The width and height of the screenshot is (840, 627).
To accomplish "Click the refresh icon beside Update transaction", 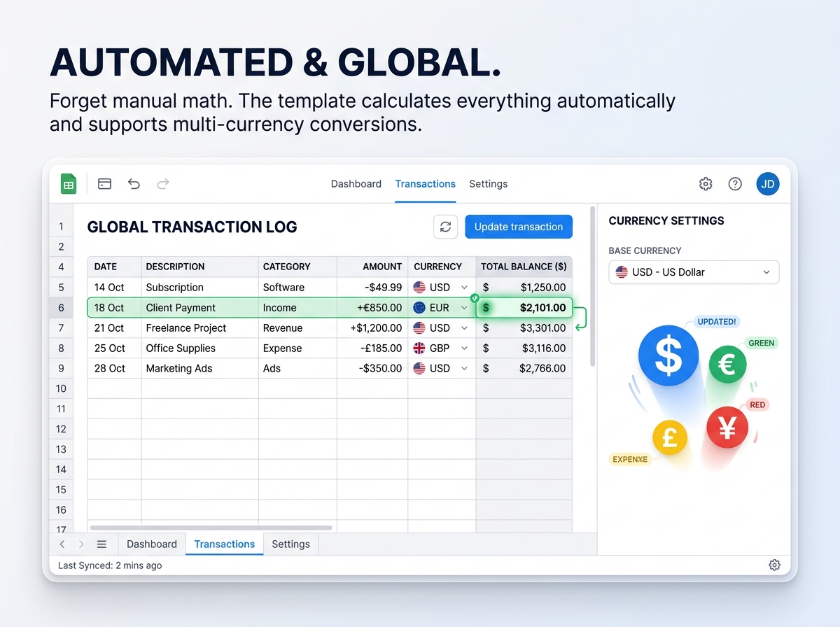I will (x=445, y=227).
